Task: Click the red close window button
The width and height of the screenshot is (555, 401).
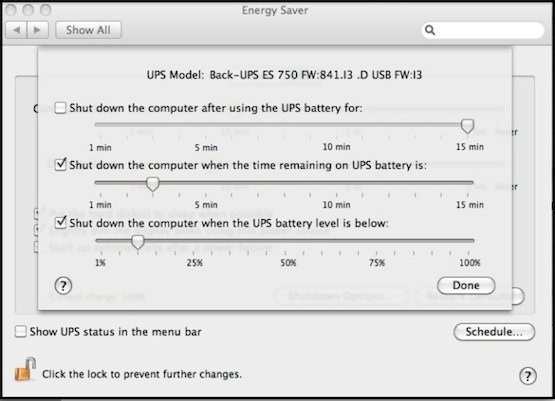Action: click(x=11, y=10)
